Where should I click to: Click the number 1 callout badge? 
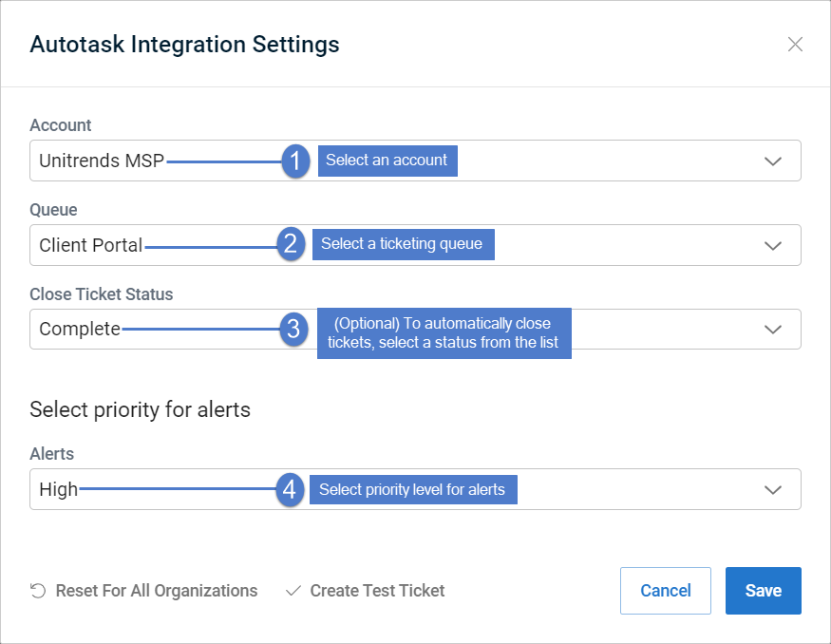(x=295, y=161)
